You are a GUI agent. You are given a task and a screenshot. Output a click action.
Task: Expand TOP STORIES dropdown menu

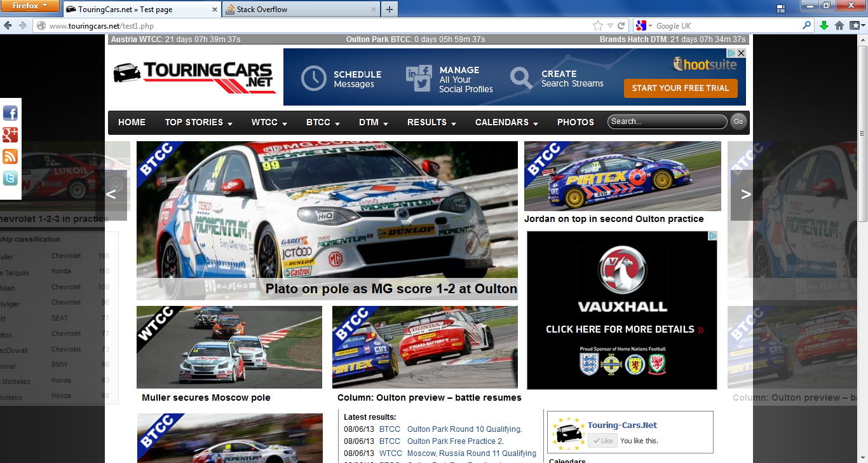198,122
